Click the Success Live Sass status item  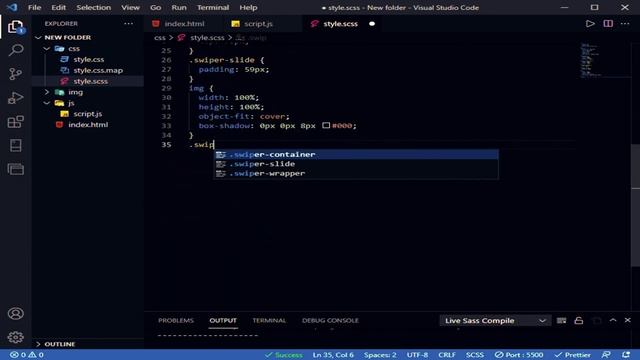[284, 355]
